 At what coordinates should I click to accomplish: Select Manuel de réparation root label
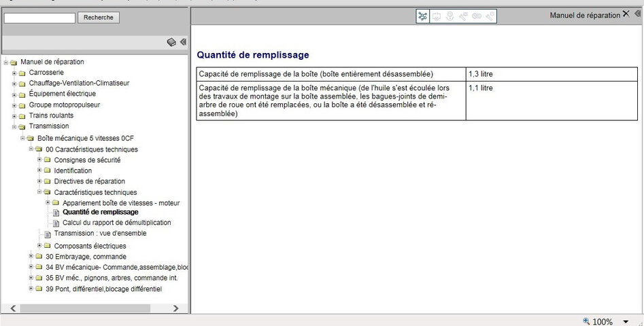coord(52,62)
